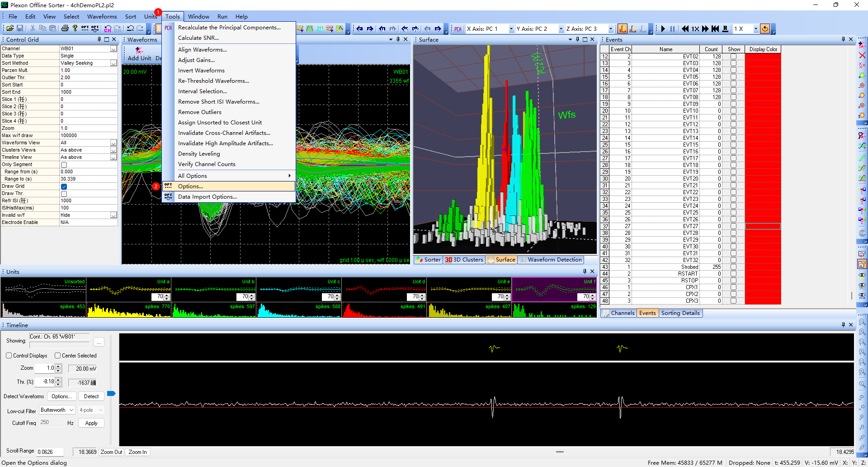The width and height of the screenshot is (868, 467).
Task: Click the display color swatch for CPX3
Action: click(763, 301)
